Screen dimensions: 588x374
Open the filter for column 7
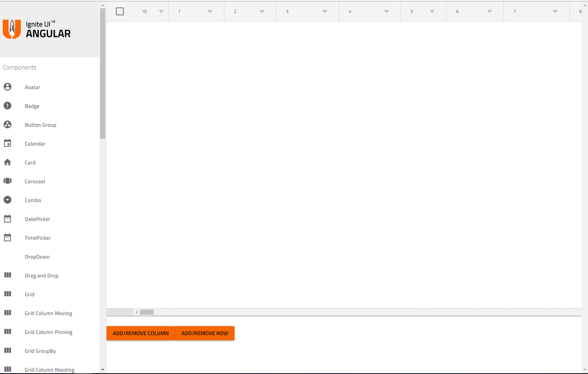555,11
